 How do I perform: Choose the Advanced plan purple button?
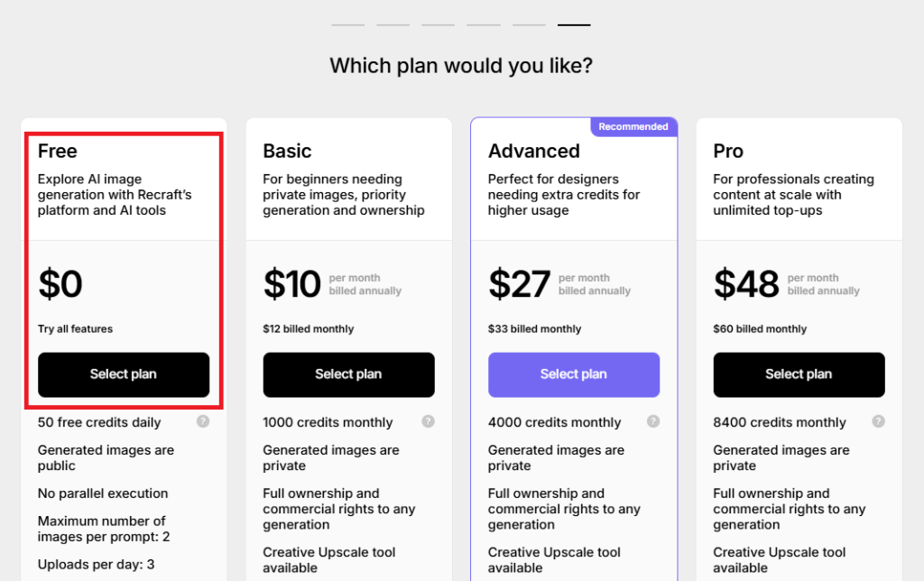(x=574, y=374)
